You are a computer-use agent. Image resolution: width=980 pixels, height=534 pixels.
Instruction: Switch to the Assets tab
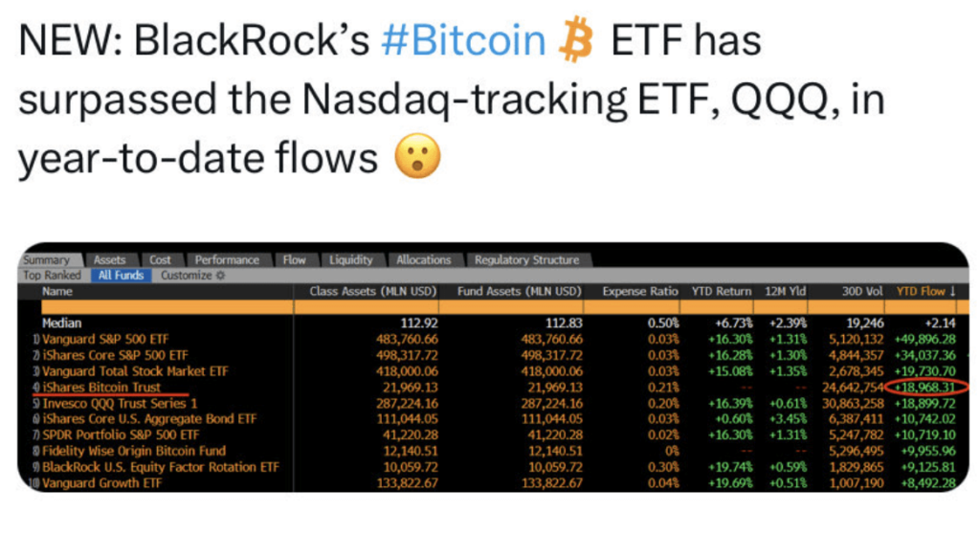(110, 260)
